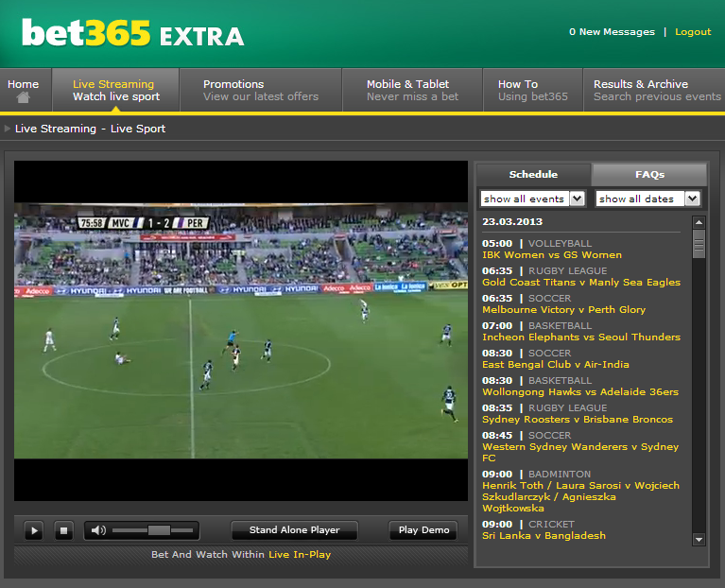725x588 pixels.
Task: Click the 09:00 CRICKET schedule label
Action: (528, 525)
